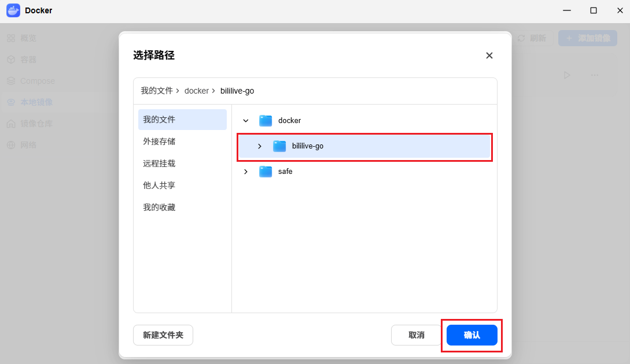This screenshot has width=630, height=364.
Task: Confirm the path with 确认 button
Action: click(472, 335)
